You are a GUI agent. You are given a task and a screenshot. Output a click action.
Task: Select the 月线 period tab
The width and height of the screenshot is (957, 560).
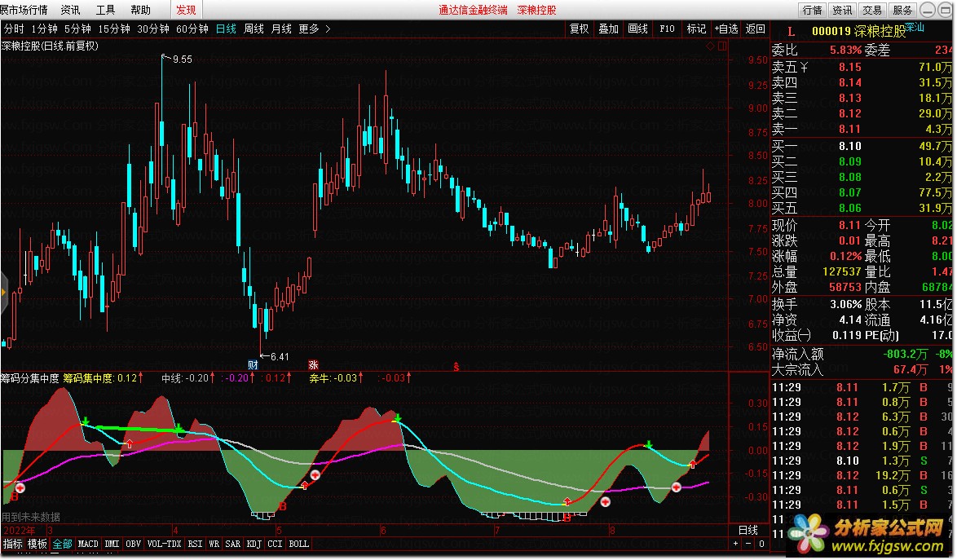(x=281, y=29)
